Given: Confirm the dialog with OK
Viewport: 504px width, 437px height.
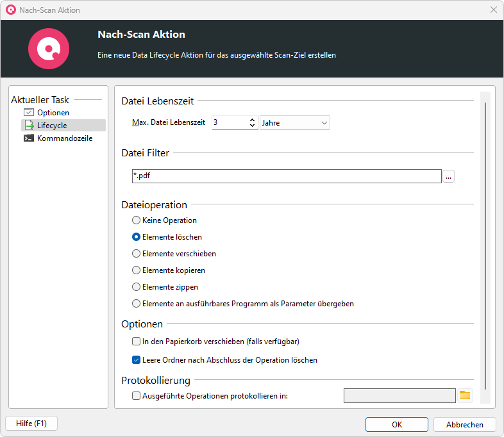Looking at the screenshot, I should pos(397,424).
